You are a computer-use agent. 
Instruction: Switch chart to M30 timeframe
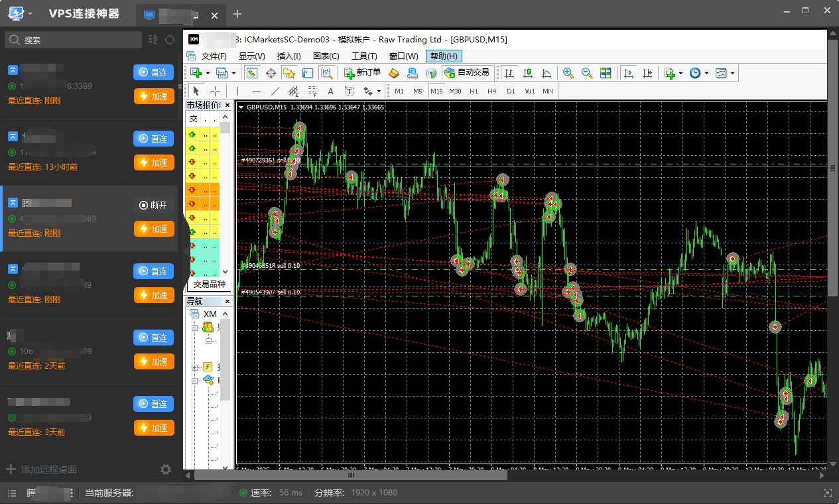point(455,91)
